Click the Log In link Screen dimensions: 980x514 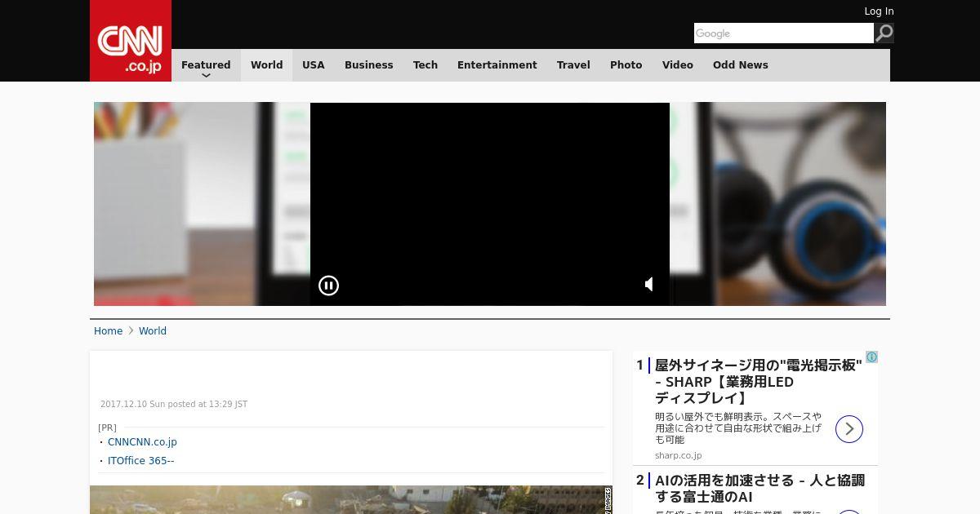[879, 11]
